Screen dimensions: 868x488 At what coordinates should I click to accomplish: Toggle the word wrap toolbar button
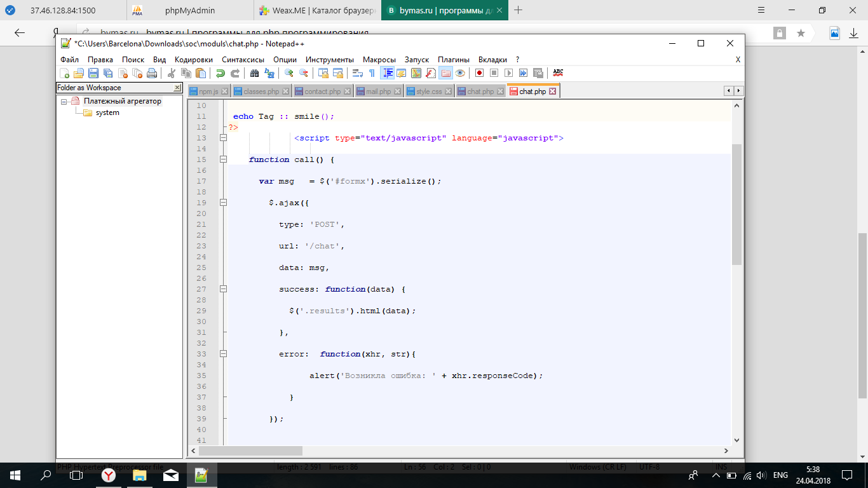coord(357,73)
